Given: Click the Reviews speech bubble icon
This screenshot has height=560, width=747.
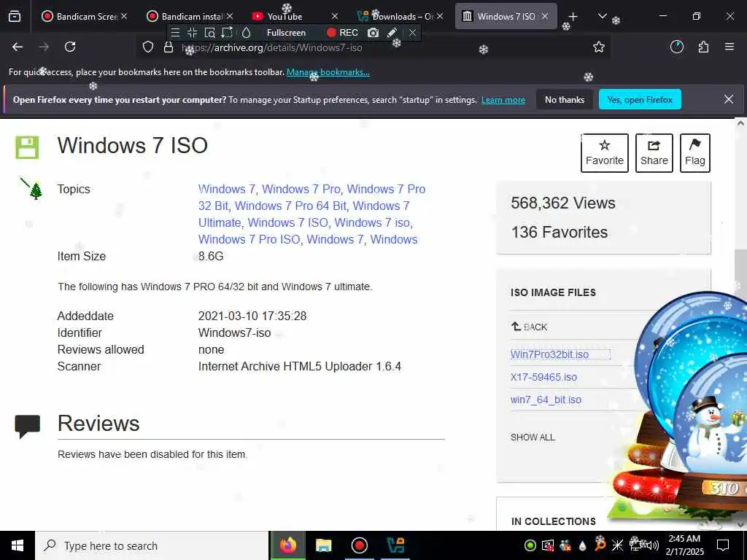Looking at the screenshot, I should pyautogui.click(x=27, y=426).
